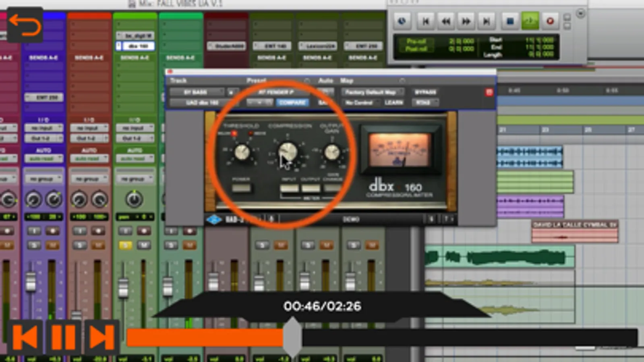
Task: Click the dbx 160 VU meter display
Action: coord(400,150)
